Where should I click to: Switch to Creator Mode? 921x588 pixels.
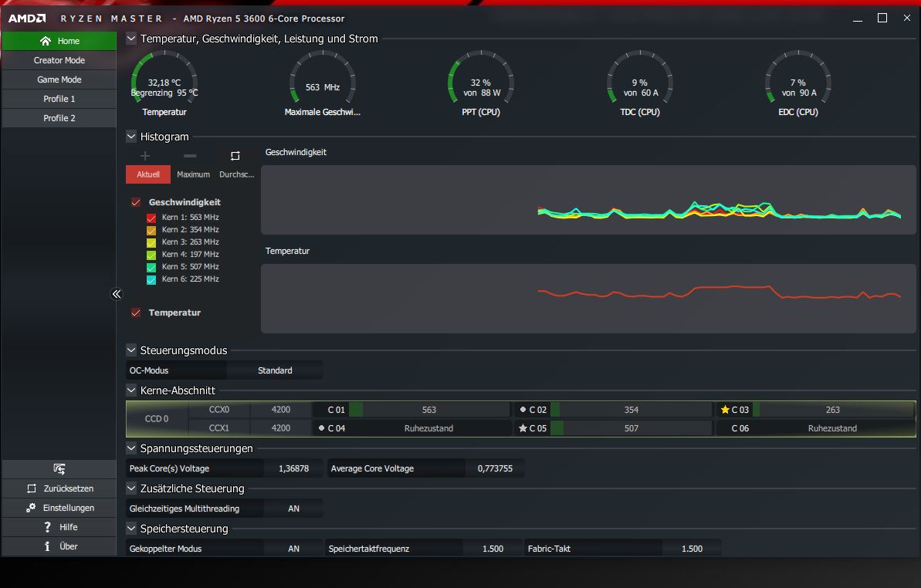coord(59,60)
